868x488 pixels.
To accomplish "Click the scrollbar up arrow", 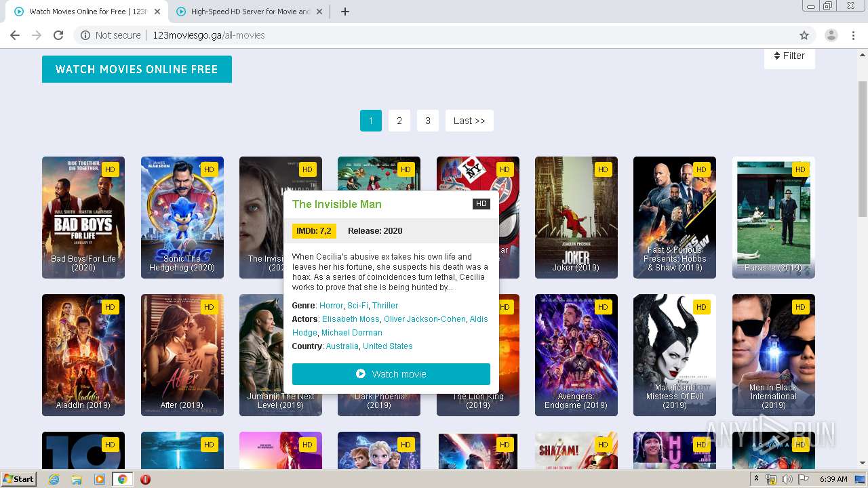I will (863, 54).
